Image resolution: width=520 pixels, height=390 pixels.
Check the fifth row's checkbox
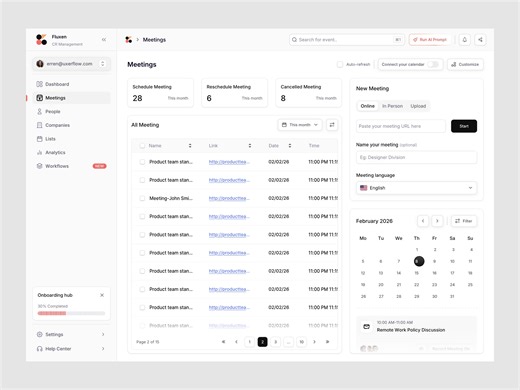142,235
